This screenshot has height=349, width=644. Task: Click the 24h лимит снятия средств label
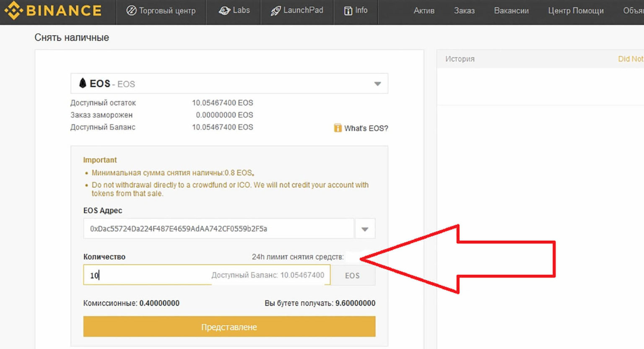pyautogui.click(x=298, y=257)
